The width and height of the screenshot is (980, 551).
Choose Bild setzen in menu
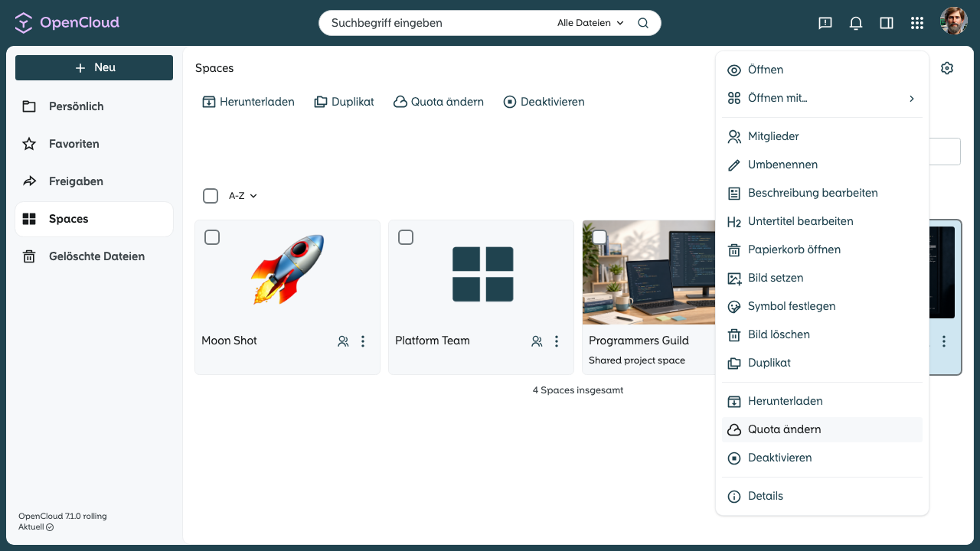click(x=822, y=278)
